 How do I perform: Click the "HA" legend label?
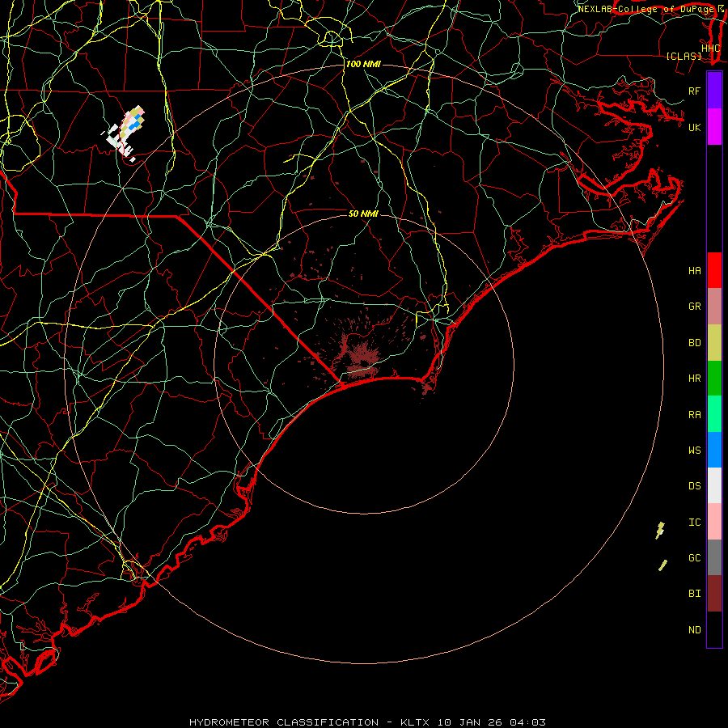[x=694, y=271]
